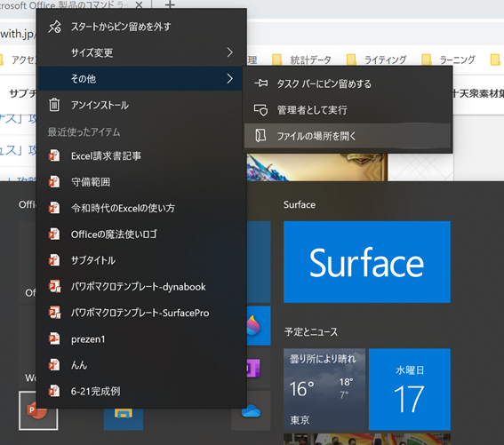Open the calendar tile showing 水曜日 17
Image resolution: width=504 pixels, height=445 pixels.
coord(410,389)
